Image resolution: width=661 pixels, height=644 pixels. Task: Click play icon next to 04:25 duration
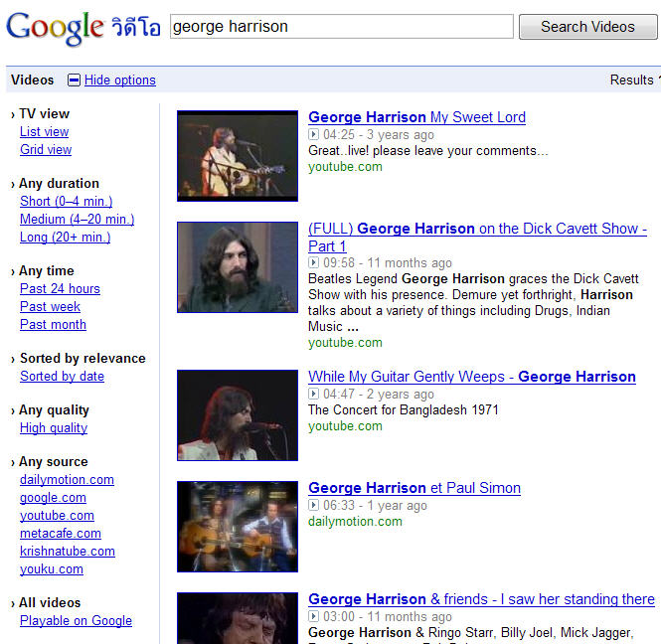click(x=314, y=135)
